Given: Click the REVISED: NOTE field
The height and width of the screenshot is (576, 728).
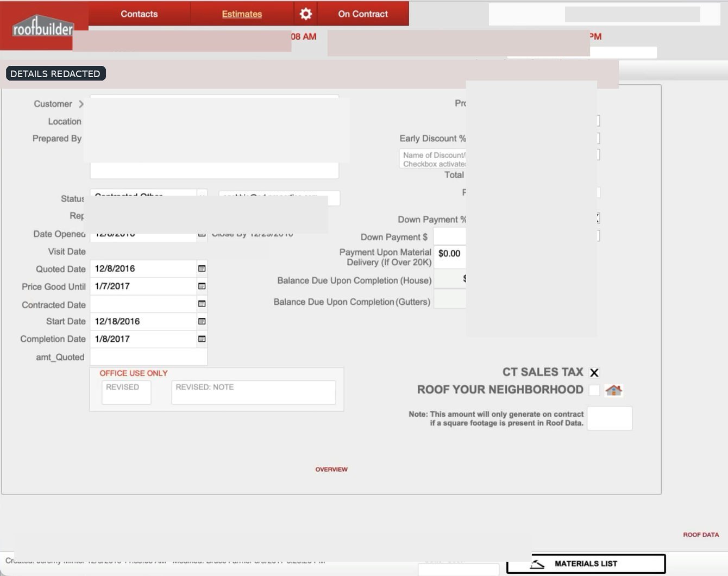Looking at the screenshot, I should point(254,392).
